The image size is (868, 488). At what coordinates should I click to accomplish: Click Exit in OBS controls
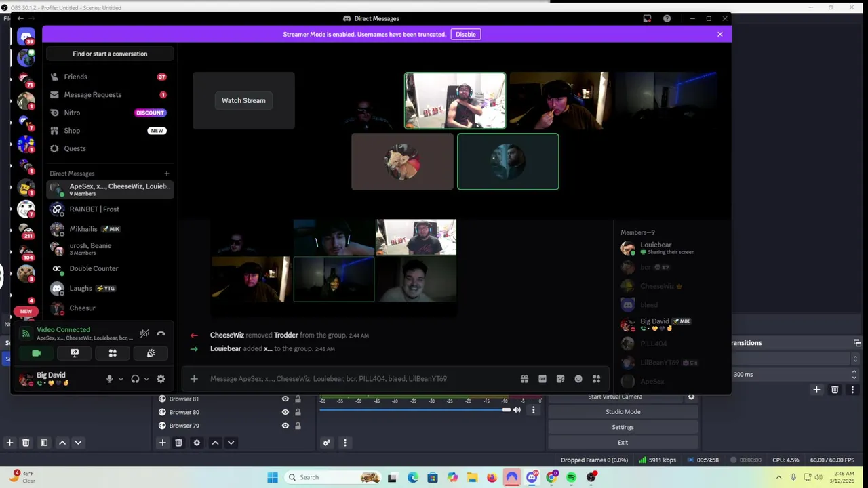coord(623,442)
